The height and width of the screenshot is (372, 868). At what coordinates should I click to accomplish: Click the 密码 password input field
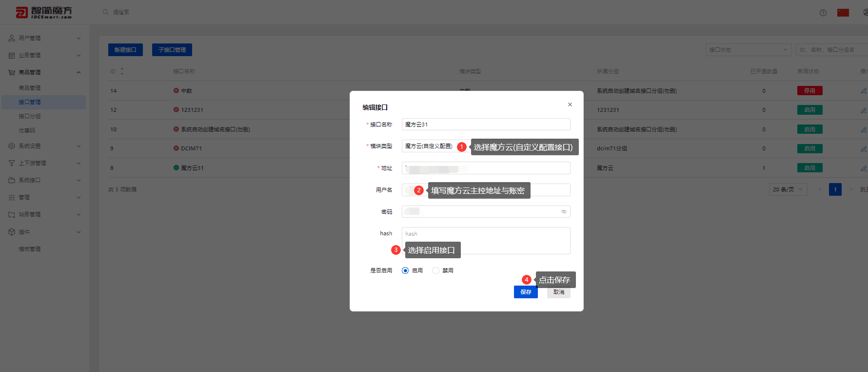(486, 211)
